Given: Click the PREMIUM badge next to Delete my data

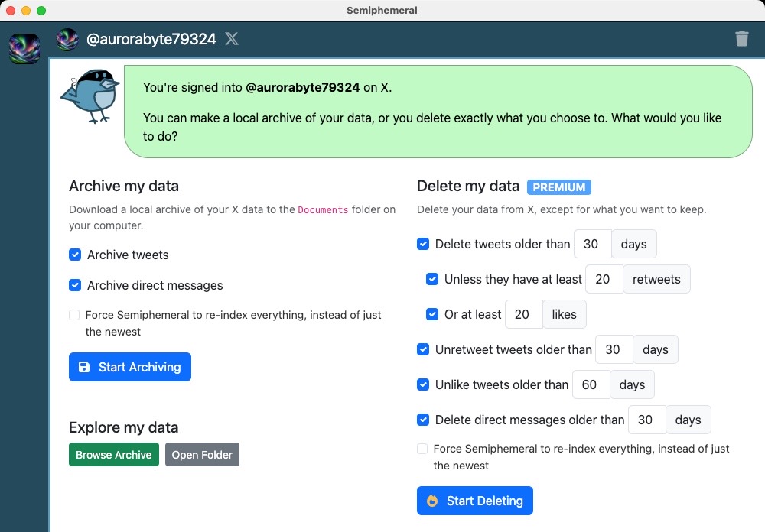Looking at the screenshot, I should coord(558,187).
